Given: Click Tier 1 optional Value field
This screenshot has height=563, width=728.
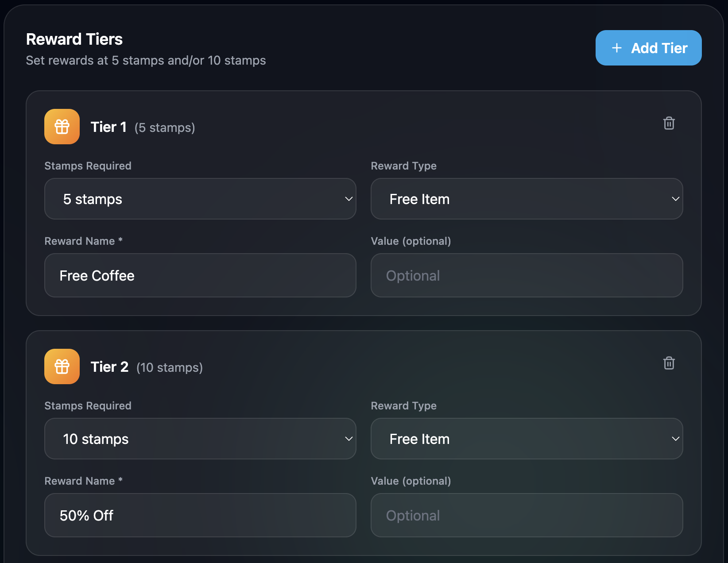Looking at the screenshot, I should pos(527,275).
